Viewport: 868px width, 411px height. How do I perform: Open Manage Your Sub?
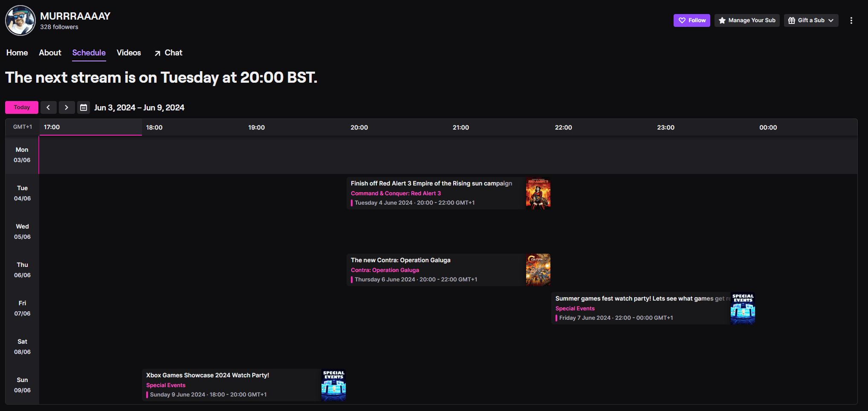coord(747,20)
